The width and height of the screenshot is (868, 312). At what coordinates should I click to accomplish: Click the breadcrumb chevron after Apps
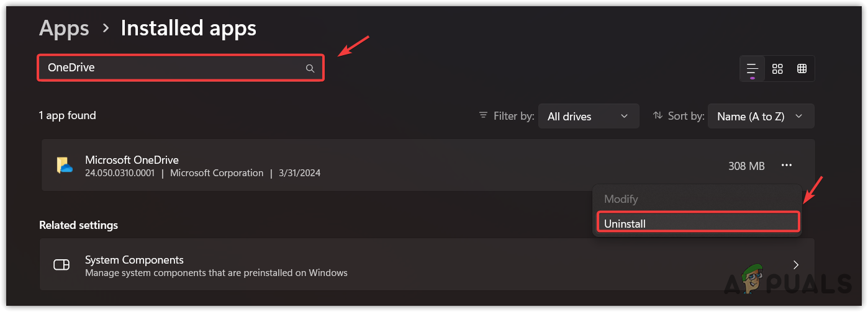pyautogui.click(x=106, y=28)
